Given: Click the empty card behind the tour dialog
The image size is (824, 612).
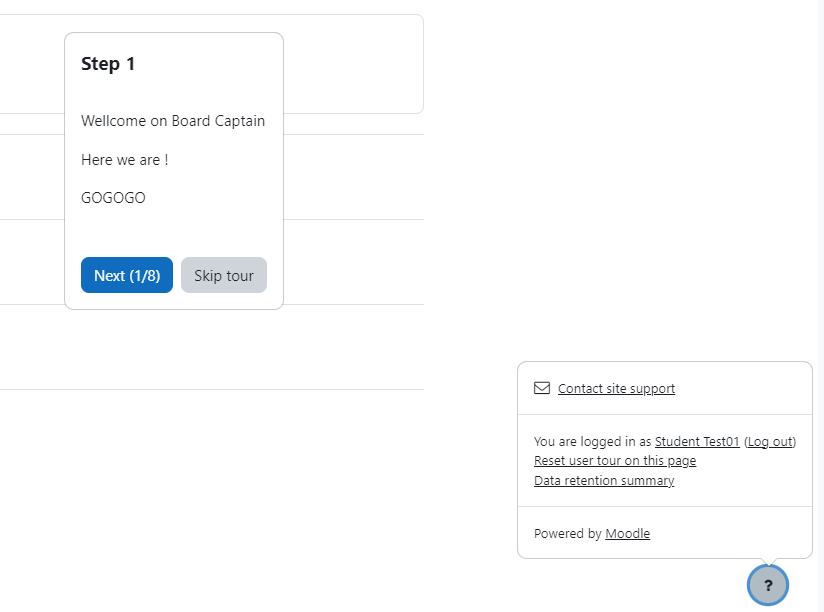Looking at the screenshot, I should (x=353, y=63).
